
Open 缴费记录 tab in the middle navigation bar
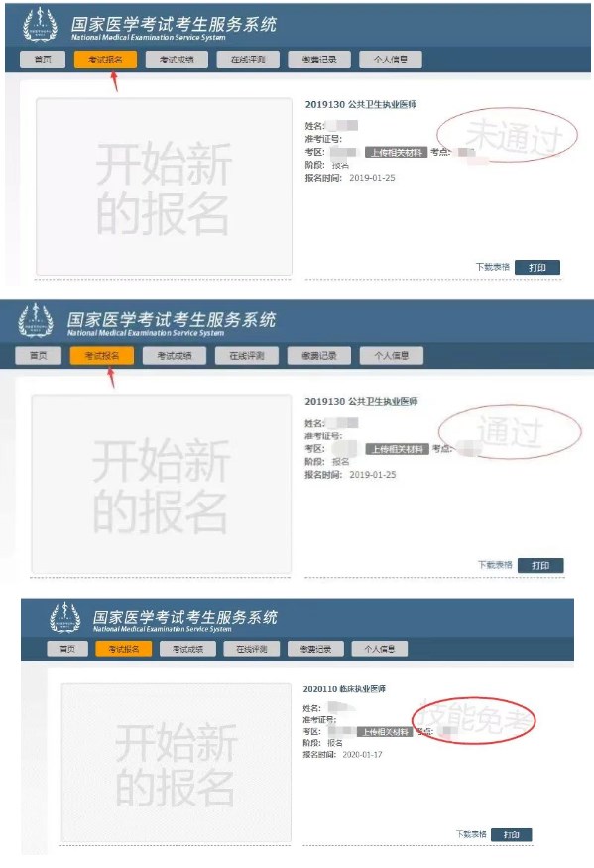[319, 356]
